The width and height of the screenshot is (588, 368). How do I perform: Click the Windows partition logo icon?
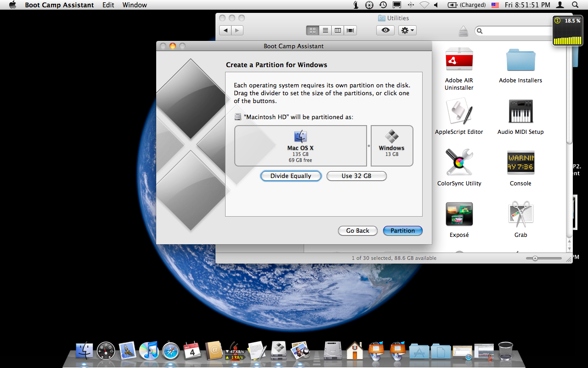(392, 136)
